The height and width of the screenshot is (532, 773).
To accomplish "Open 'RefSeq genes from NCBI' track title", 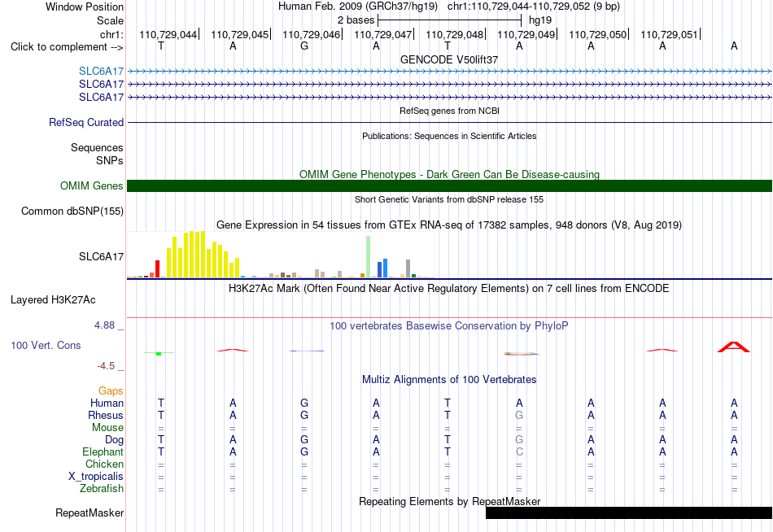I will [x=449, y=111].
